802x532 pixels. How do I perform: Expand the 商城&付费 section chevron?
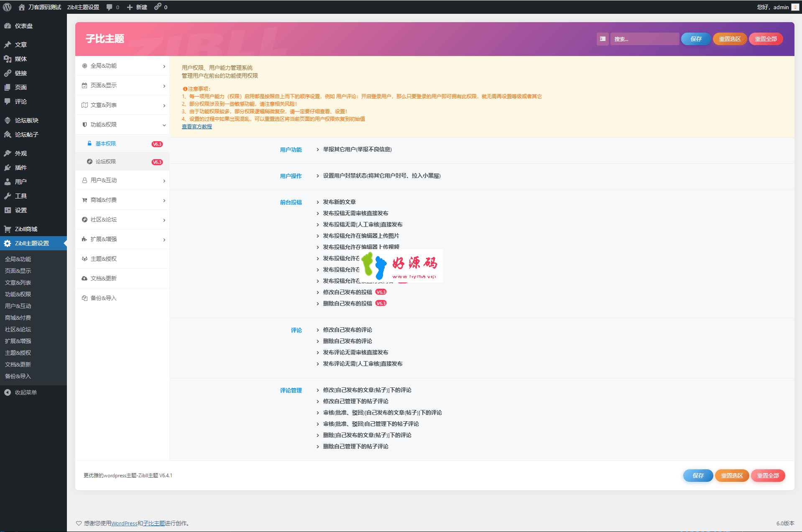[x=164, y=201]
